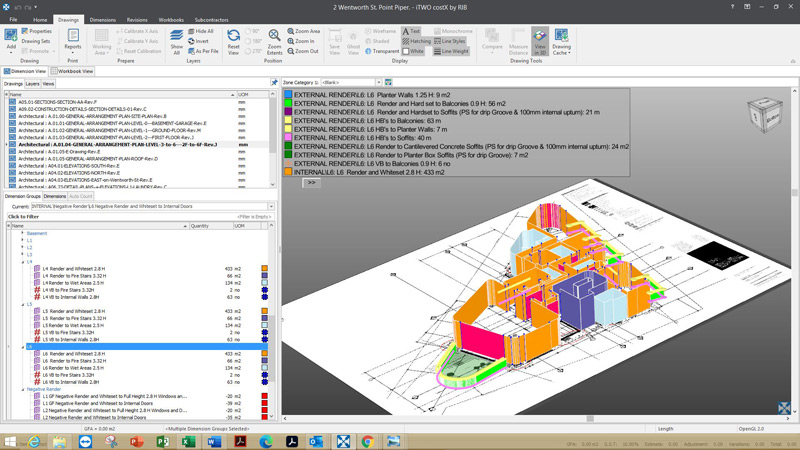
Task: Switch to the Revisions ribbon tab
Action: click(x=137, y=20)
